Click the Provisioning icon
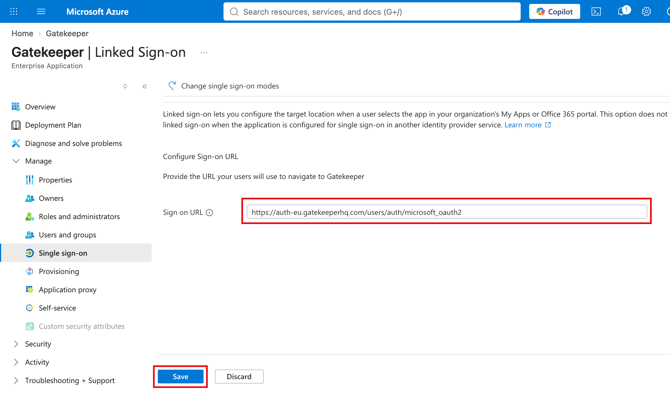This screenshot has width=670, height=402. pos(29,271)
